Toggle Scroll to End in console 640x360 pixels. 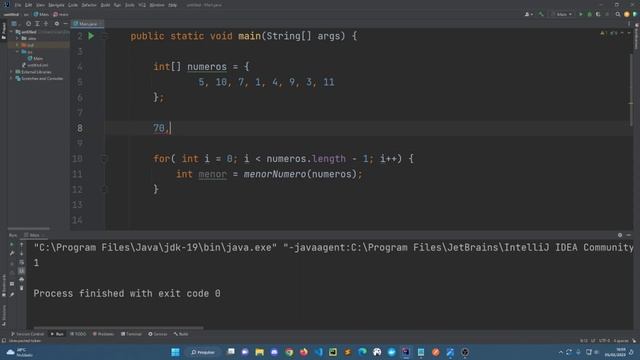(x=22, y=271)
